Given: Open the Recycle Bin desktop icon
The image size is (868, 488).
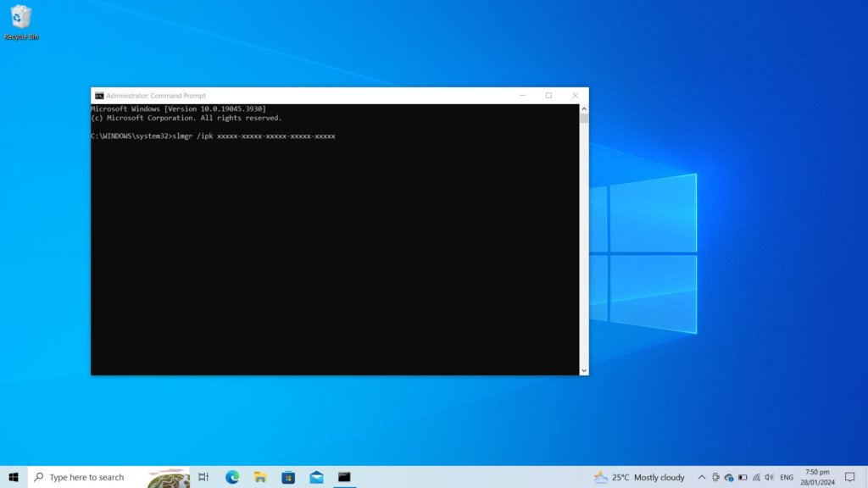Looking at the screenshot, I should (x=21, y=22).
